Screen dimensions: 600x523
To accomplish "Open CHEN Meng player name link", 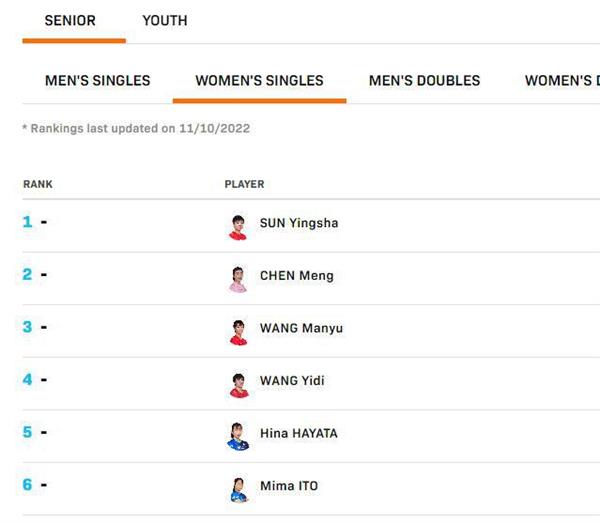I will pyautogui.click(x=297, y=275).
